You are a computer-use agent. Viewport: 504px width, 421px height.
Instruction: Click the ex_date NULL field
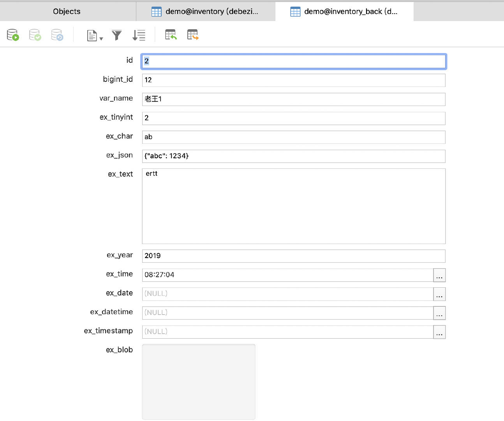pos(288,294)
